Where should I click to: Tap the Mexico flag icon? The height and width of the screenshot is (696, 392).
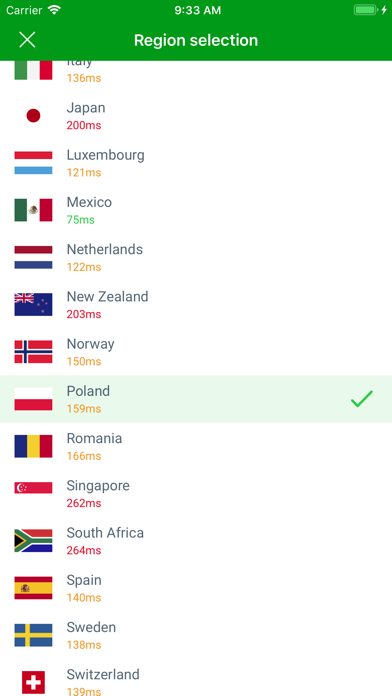pos(33,210)
